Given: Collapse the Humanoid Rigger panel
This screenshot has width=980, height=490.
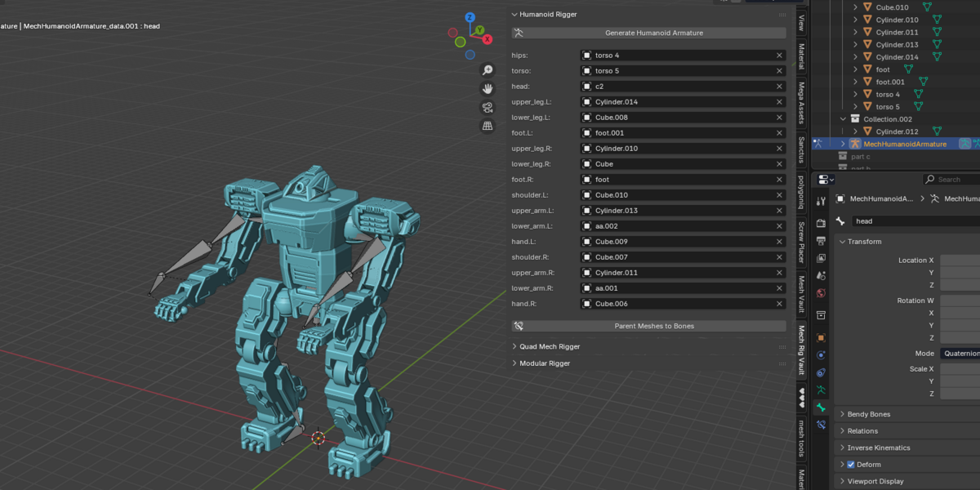Looking at the screenshot, I should click(x=514, y=14).
